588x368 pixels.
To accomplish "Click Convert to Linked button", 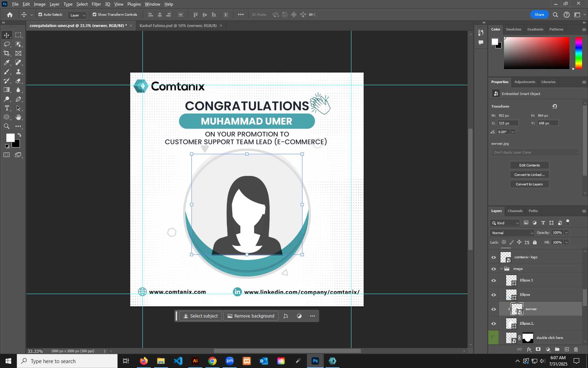I will coord(530,175).
